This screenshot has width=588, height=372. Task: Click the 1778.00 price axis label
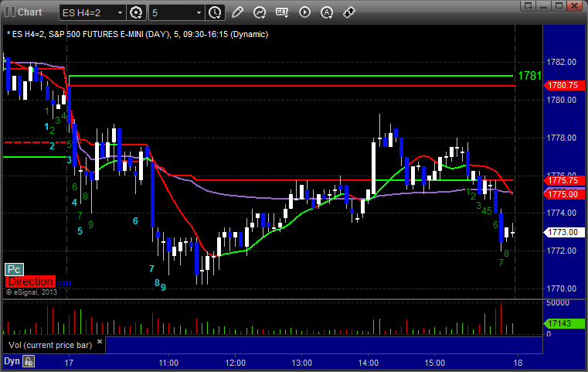pos(562,138)
